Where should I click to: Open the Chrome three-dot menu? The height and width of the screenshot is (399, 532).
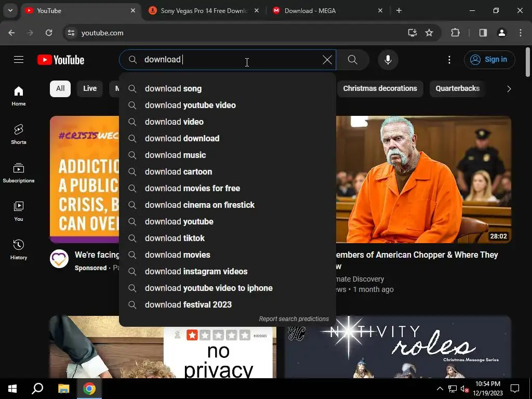click(521, 33)
